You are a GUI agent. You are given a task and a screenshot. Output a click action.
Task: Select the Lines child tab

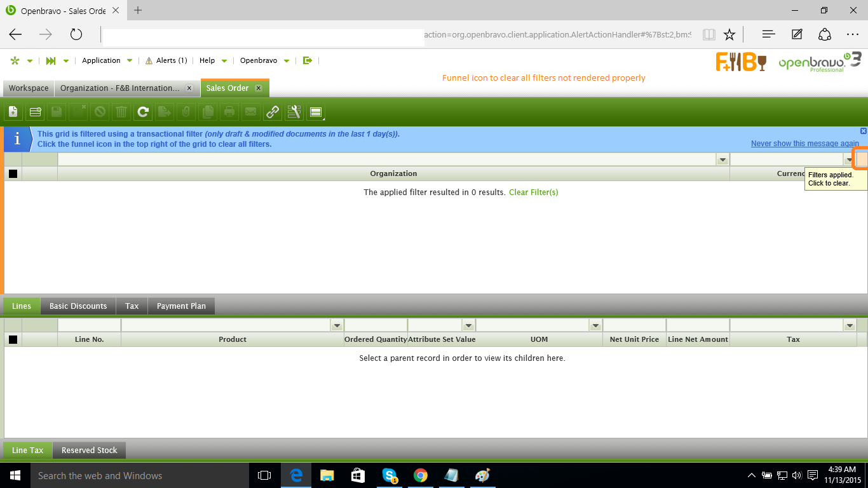coord(22,306)
